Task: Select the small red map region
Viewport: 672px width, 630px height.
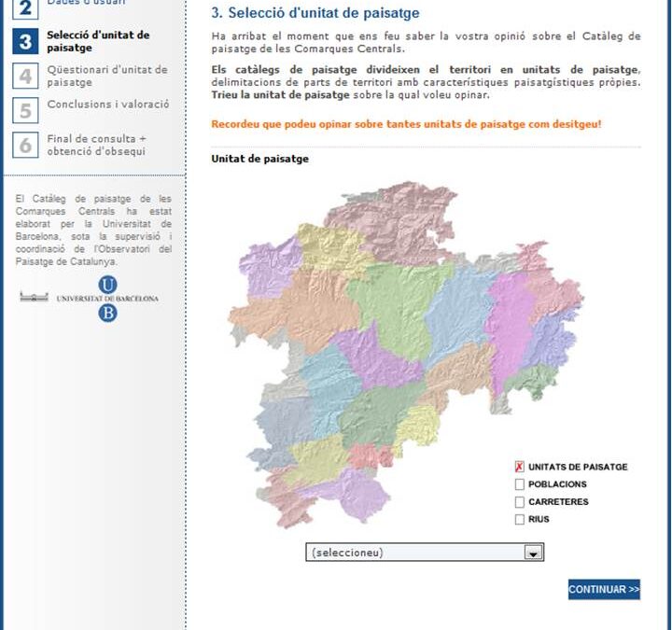Action: pyautogui.click(x=369, y=455)
